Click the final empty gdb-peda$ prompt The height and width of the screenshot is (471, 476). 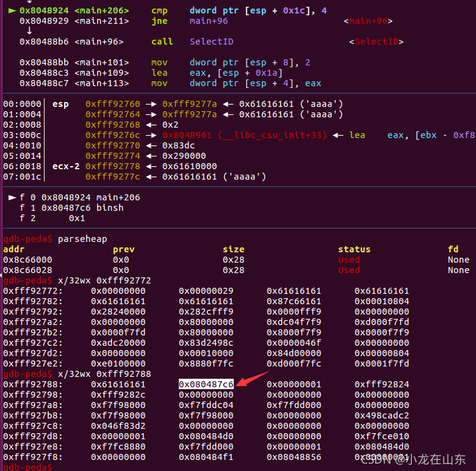click(27, 467)
